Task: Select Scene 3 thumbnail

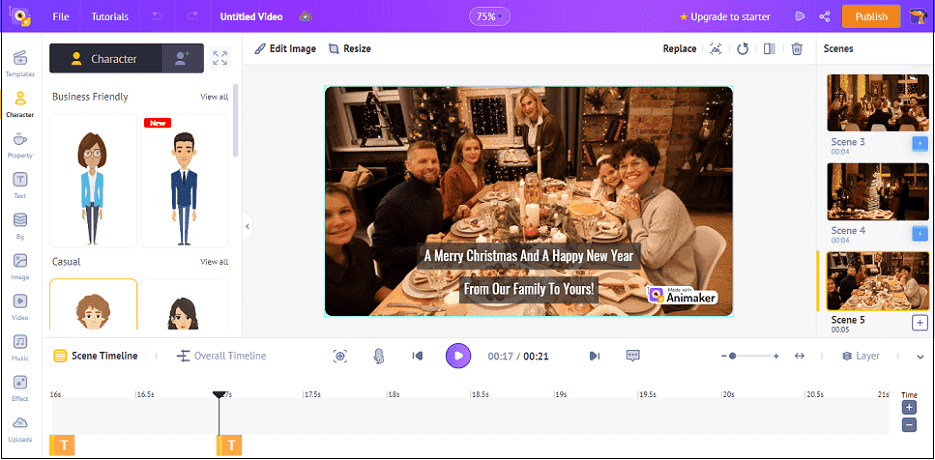Action: click(878, 103)
